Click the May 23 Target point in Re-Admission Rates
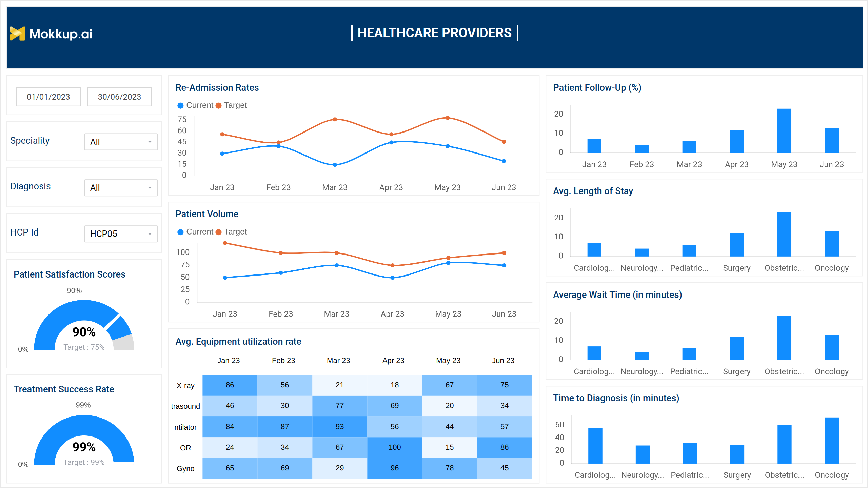Image resolution: width=868 pixels, height=488 pixels. tap(448, 118)
